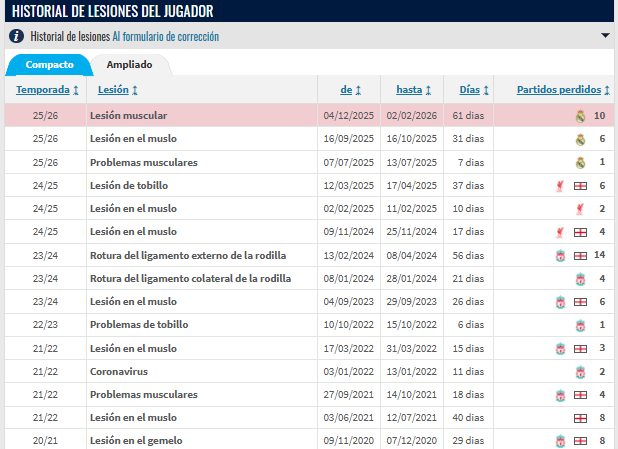Screen dimensions: 618x449
Task: Sort by the Temporada column header
Action: coord(43,90)
